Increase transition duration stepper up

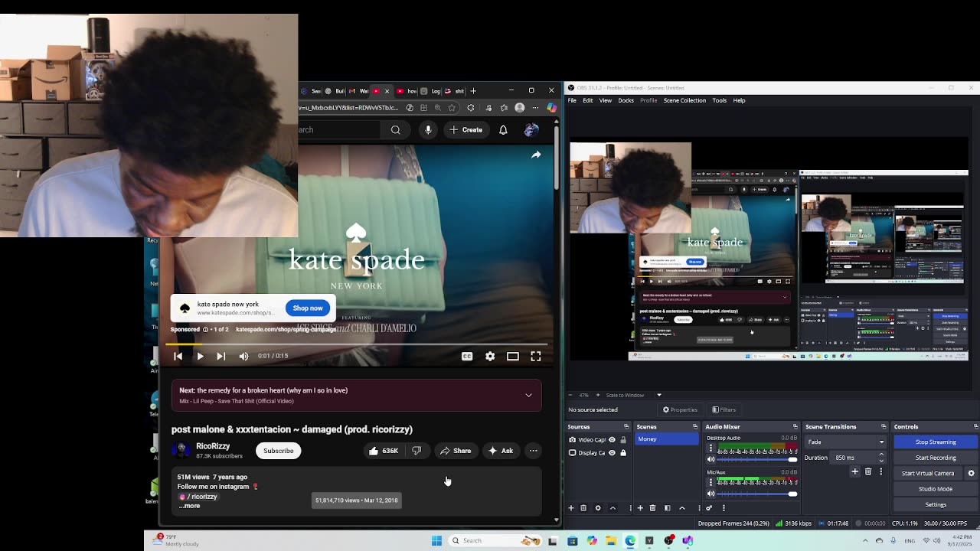point(881,455)
